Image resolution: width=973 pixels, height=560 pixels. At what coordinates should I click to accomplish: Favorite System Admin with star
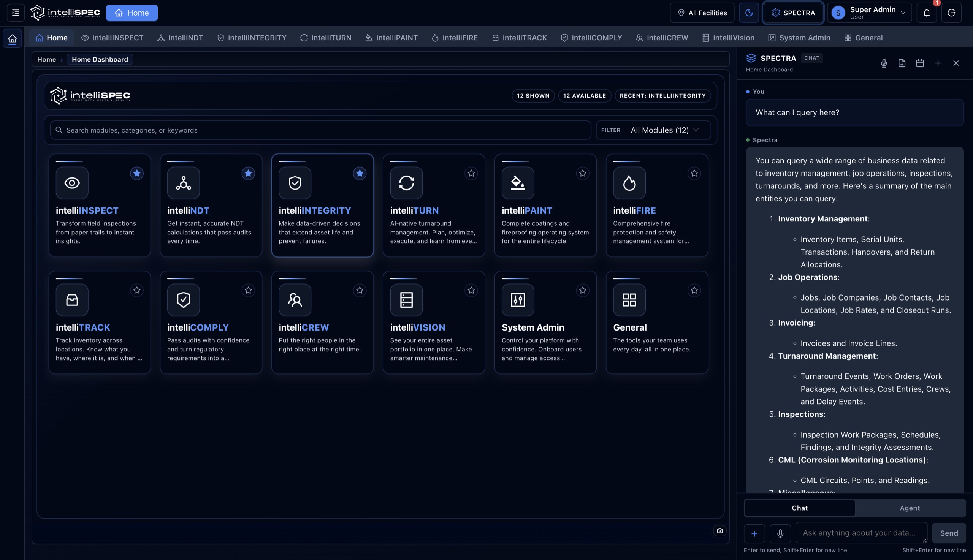click(583, 290)
